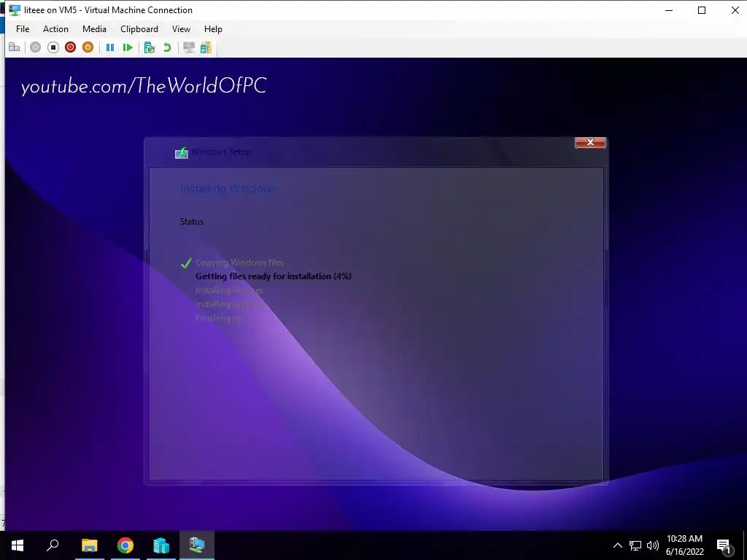The image size is (747, 560).
Task: Open Google Chrome from taskbar
Action: 125,545
